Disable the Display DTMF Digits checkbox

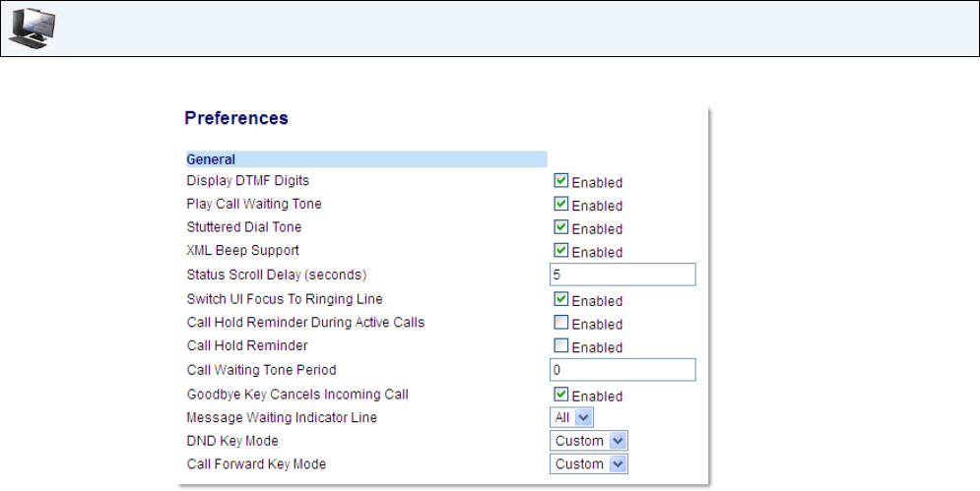[x=560, y=181]
